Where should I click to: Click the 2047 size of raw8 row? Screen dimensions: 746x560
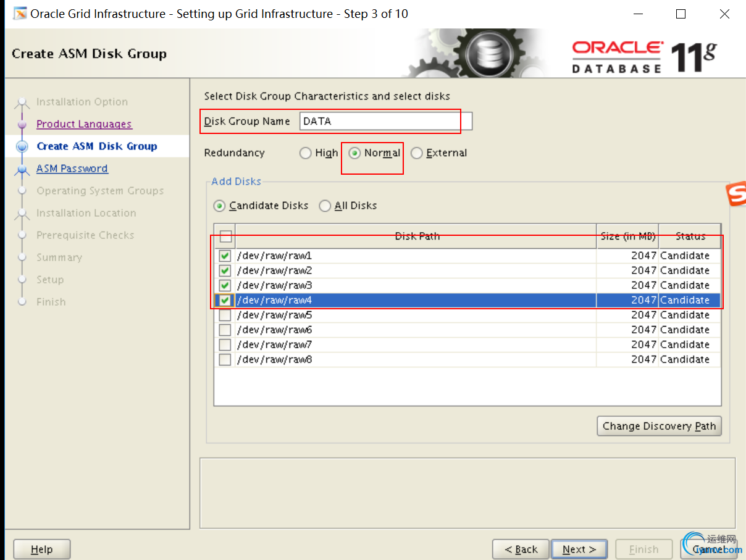coord(643,359)
